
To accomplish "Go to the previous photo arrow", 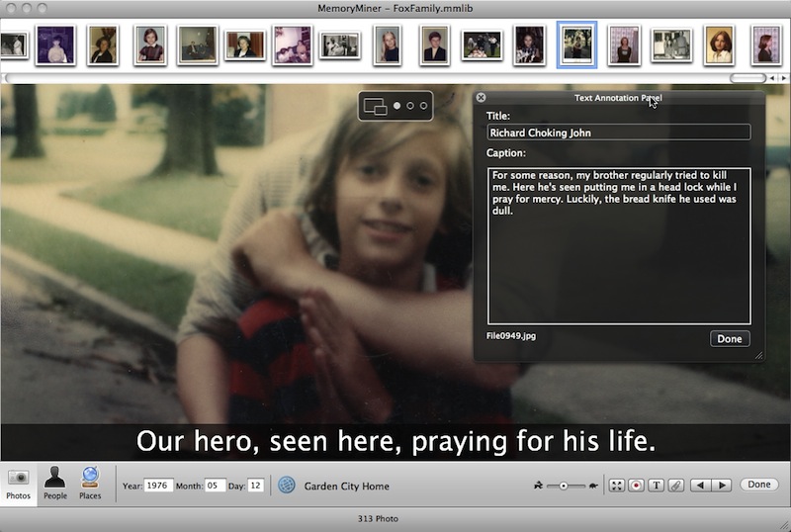I will 700,486.
